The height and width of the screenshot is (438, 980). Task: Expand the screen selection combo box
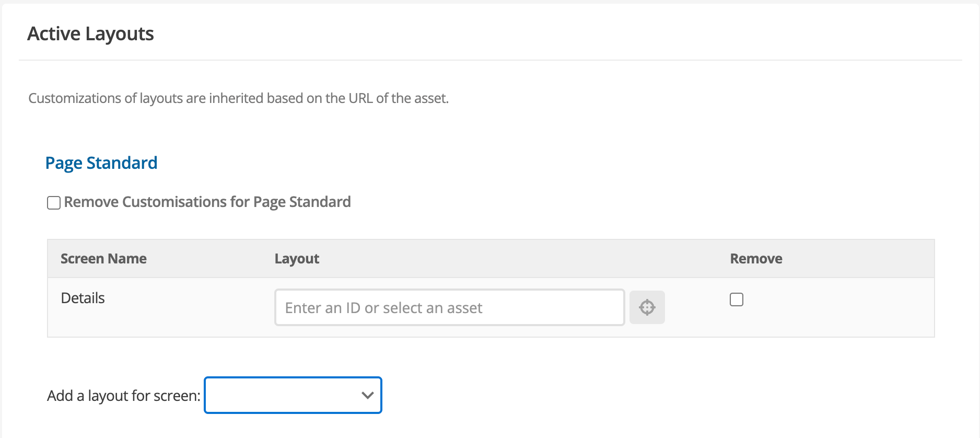(293, 395)
